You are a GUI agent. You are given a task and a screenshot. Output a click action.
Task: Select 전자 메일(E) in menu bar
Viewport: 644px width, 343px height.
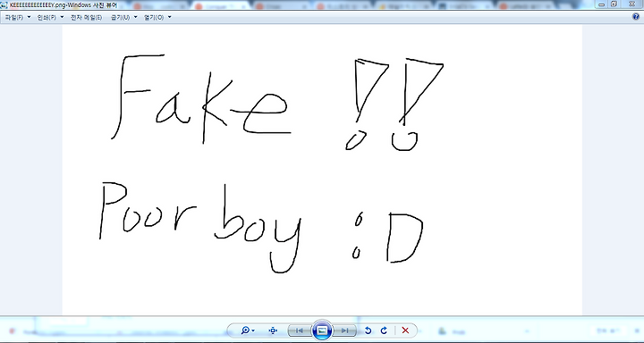[x=86, y=17]
